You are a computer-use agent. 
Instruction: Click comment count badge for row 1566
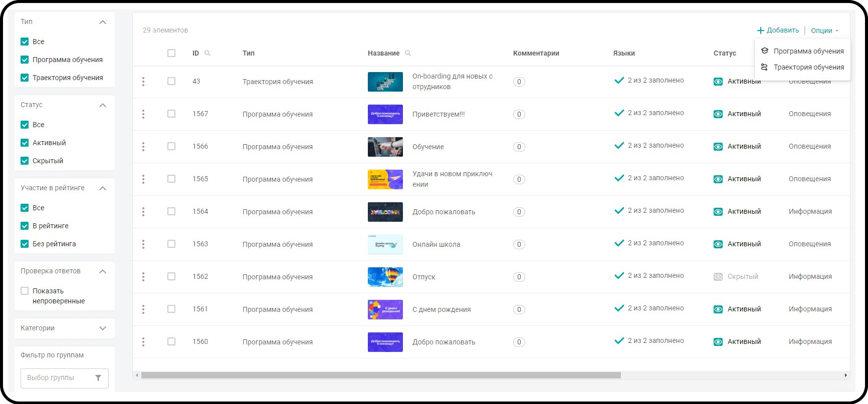519,147
